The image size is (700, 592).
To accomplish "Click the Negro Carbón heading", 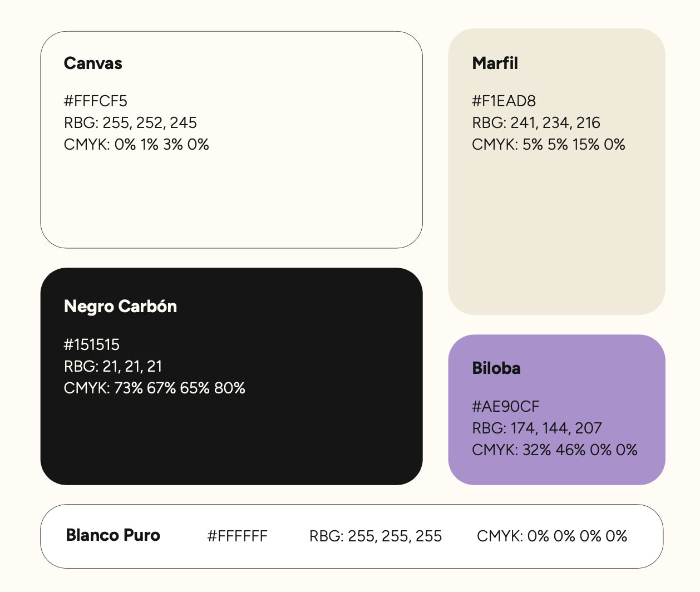I will click(120, 307).
